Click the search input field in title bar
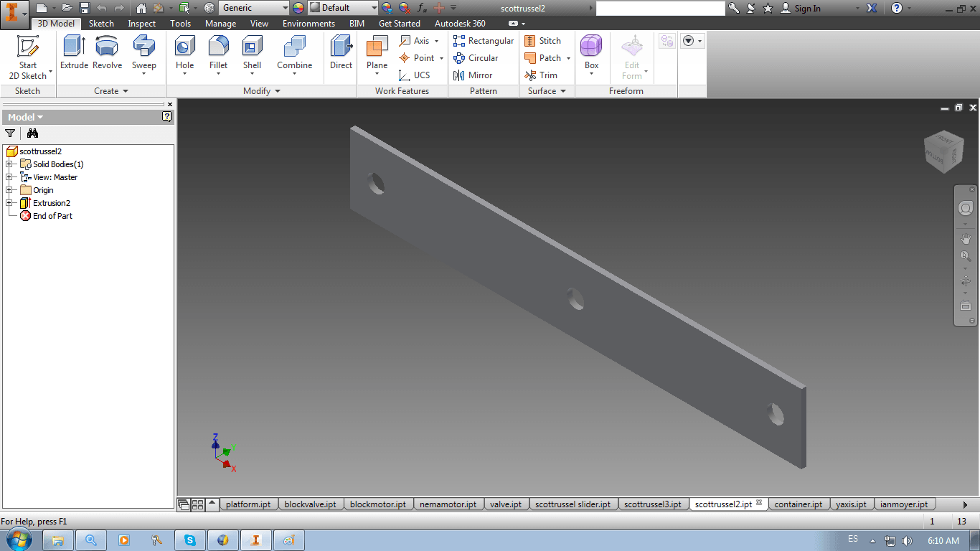Screen dimensions: 980x551 (x=660, y=8)
